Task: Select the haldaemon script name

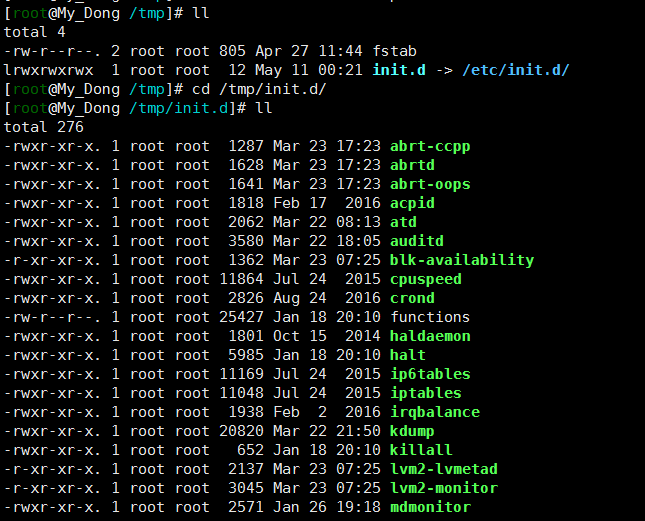Action: click(x=430, y=336)
